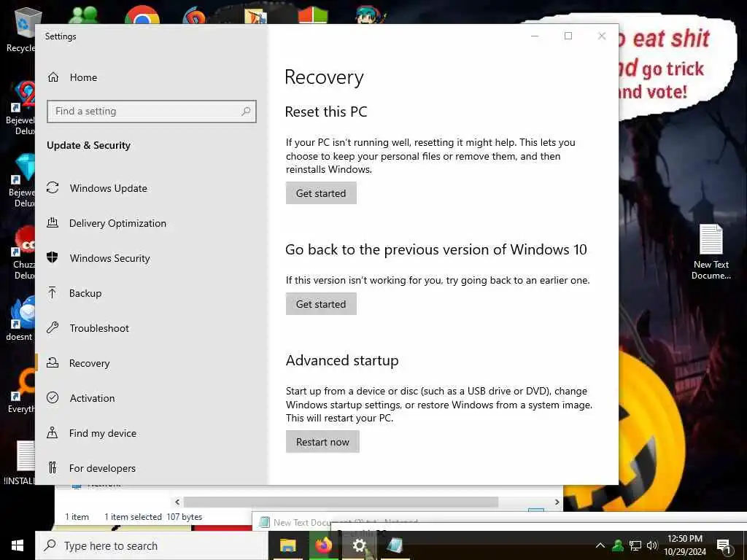Minimize the Settings window
This screenshot has width=747, height=560.
pyautogui.click(x=535, y=36)
